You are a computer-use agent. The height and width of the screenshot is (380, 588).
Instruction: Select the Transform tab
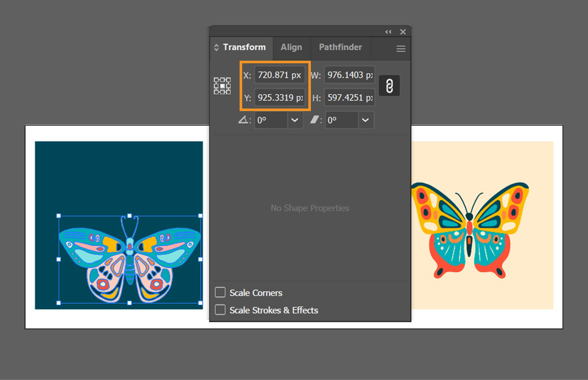(x=244, y=47)
